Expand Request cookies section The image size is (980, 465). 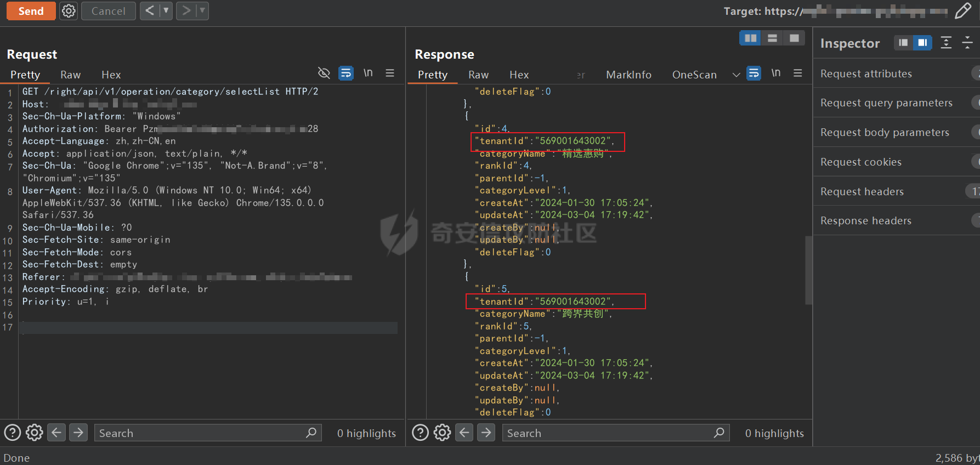click(896, 162)
